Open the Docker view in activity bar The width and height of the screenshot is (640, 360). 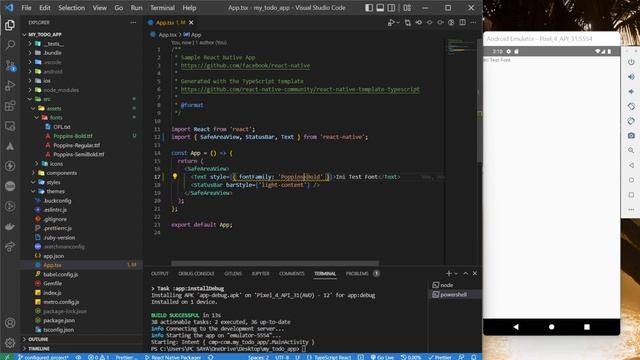click(x=10, y=227)
